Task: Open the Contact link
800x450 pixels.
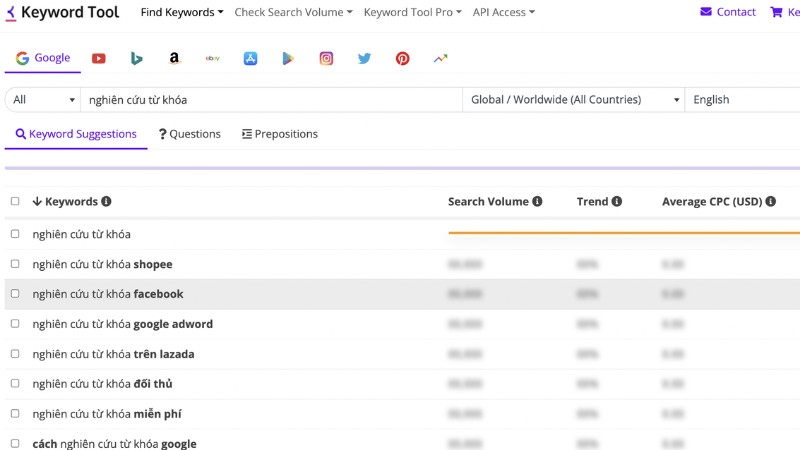Action: pos(728,12)
